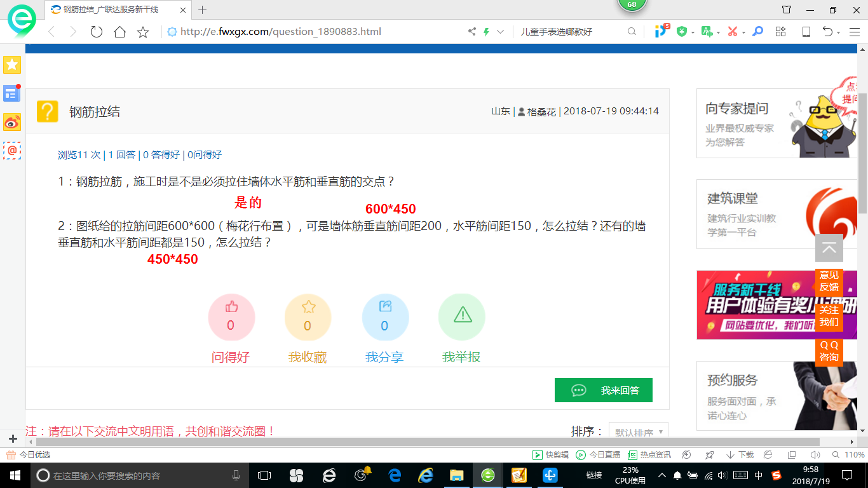Open the browser hamburger menu
Viewport: 868px width, 488px height.
(x=854, y=31)
